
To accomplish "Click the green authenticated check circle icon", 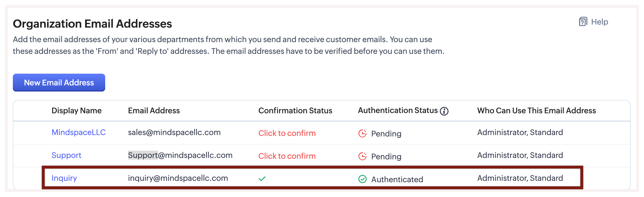I will 362,179.
